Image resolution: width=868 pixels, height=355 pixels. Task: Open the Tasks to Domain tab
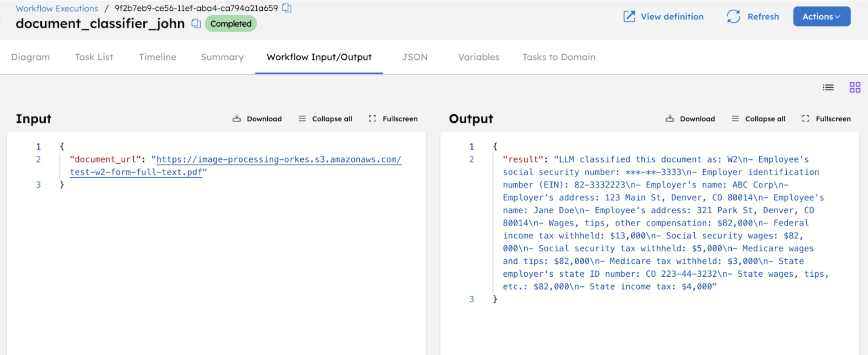559,57
